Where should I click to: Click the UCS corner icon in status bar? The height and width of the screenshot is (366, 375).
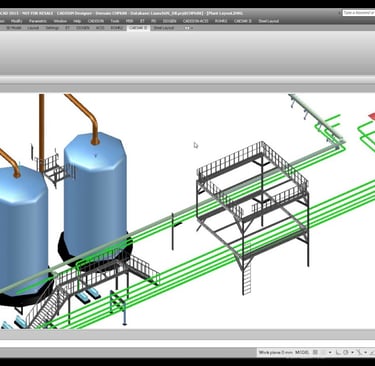(x=338, y=352)
